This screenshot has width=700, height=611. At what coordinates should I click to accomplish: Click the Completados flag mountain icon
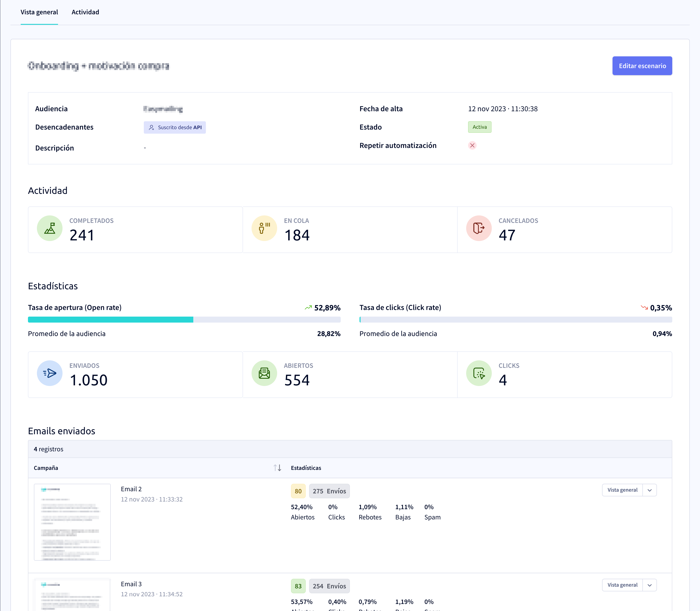[x=50, y=228]
